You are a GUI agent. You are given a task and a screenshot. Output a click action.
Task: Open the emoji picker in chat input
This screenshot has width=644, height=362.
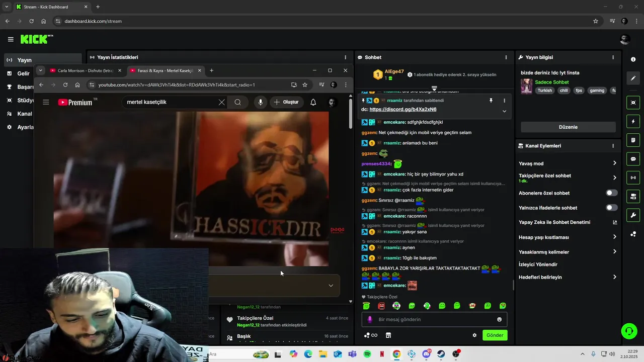coord(499,319)
